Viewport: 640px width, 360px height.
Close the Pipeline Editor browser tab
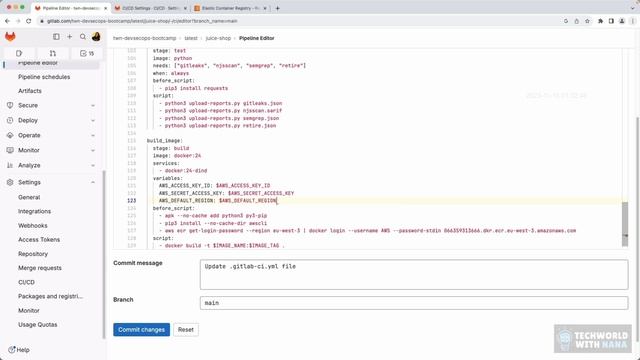click(106, 8)
